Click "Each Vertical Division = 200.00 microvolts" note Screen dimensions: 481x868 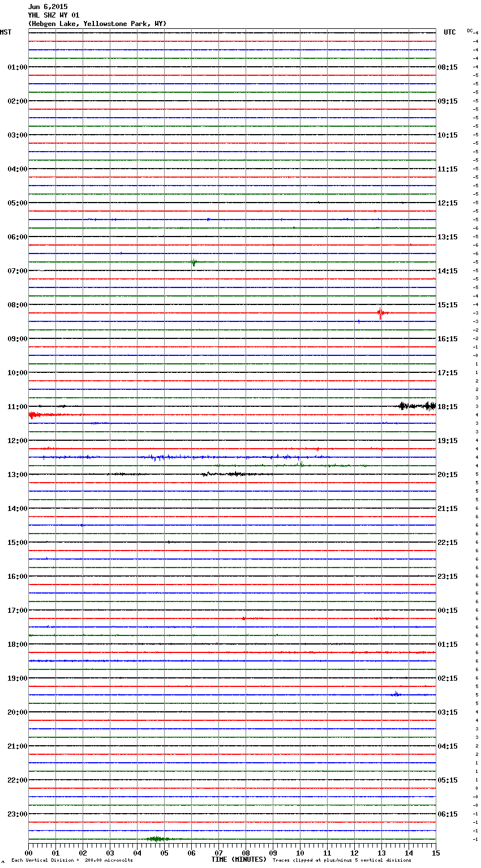72,861
